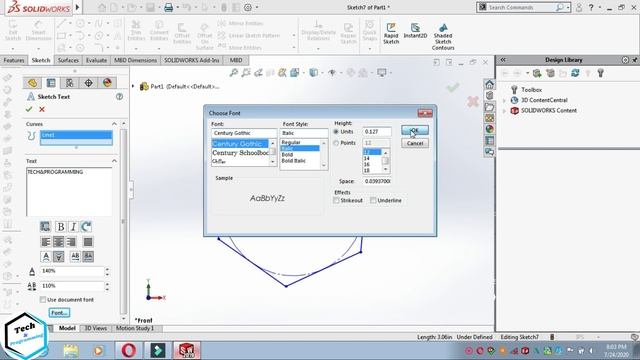Center-align the sketch text
Image resolution: width=640 pixels, height=360 pixels.
58,242
